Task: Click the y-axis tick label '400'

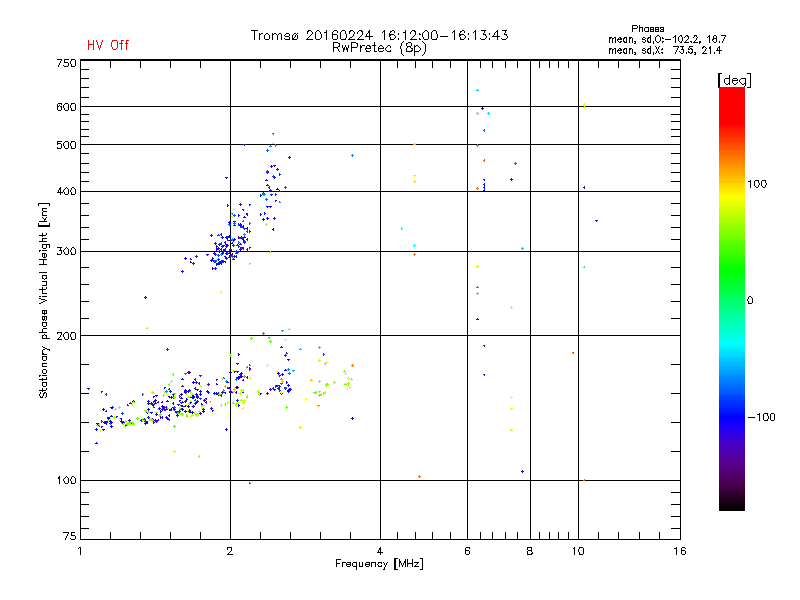Action: [x=66, y=191]
